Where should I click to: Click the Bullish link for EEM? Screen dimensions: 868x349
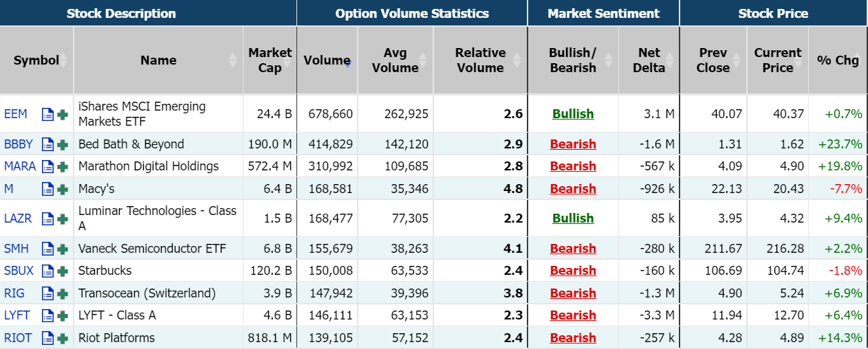[573, 114]
